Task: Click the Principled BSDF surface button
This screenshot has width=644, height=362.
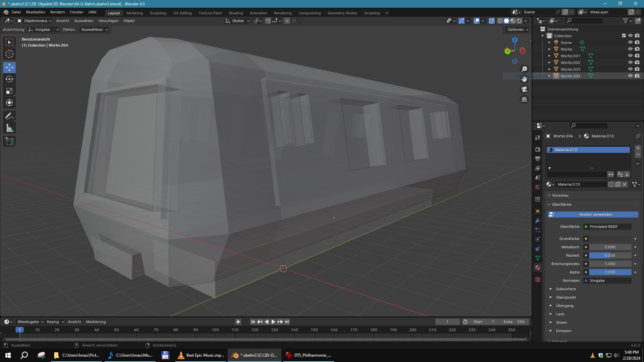Action: [x=607, y=227]
